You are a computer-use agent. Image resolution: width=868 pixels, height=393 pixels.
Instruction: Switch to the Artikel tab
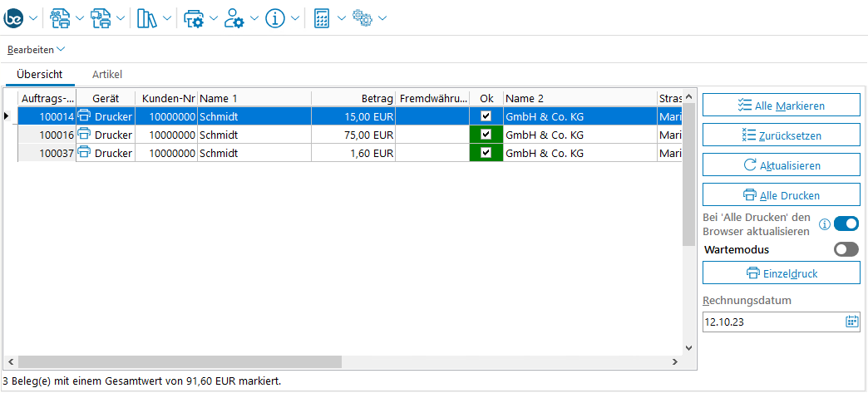[x=107, y=74]
